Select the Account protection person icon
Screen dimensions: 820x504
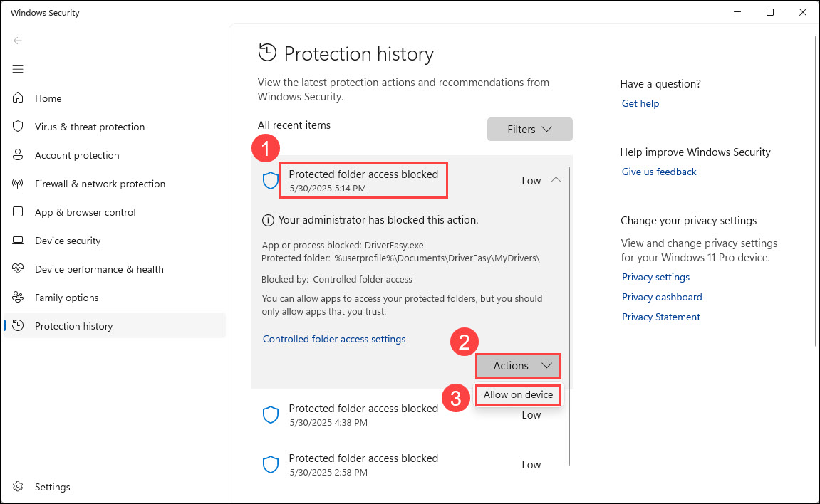(x=19, y=155)
